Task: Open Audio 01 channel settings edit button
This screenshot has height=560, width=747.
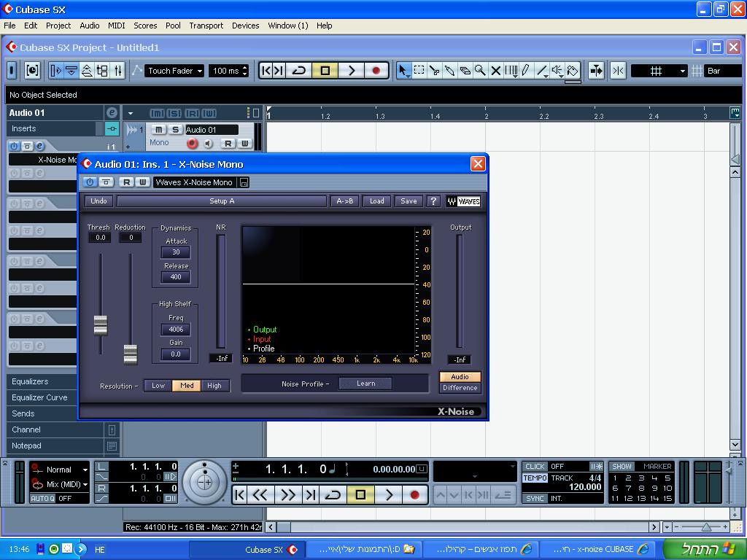Action: [x=112, y=113]
